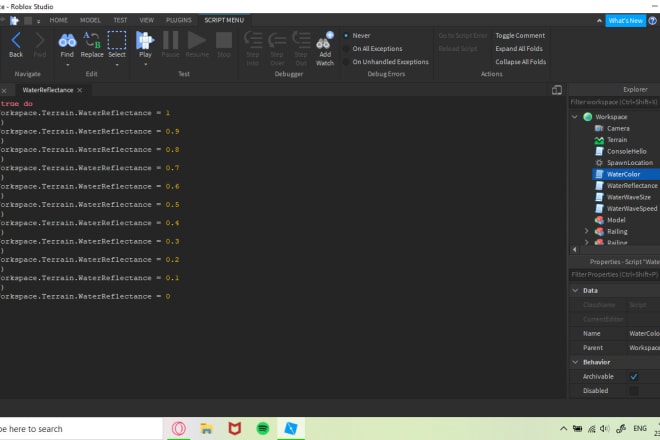Click the Name property value field
This screenshot has width=660, height=440.
[644, 333]
